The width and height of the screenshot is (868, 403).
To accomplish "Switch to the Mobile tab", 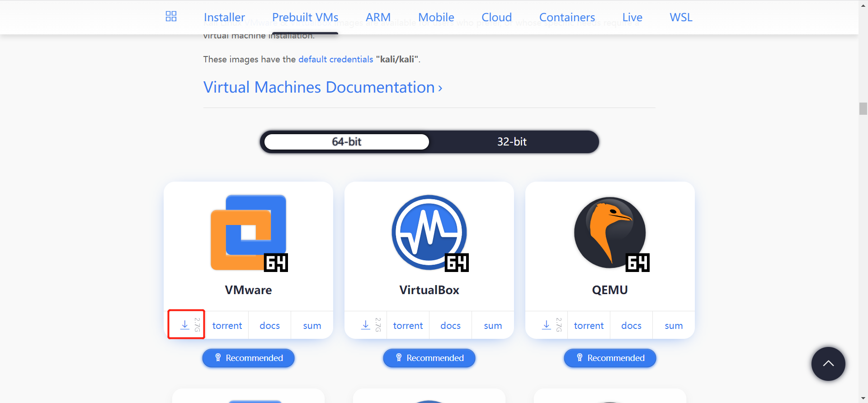I will pyautogui.click(x=436, y=17).
